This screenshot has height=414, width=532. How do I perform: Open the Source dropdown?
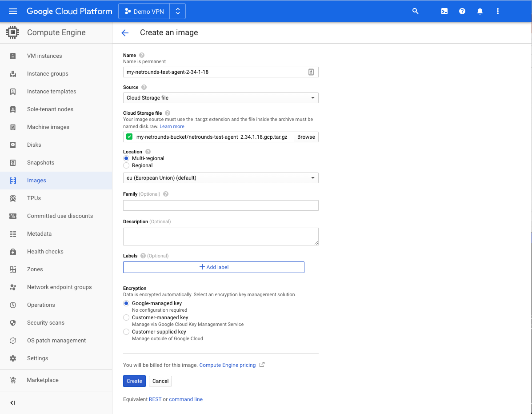point(220,97)
